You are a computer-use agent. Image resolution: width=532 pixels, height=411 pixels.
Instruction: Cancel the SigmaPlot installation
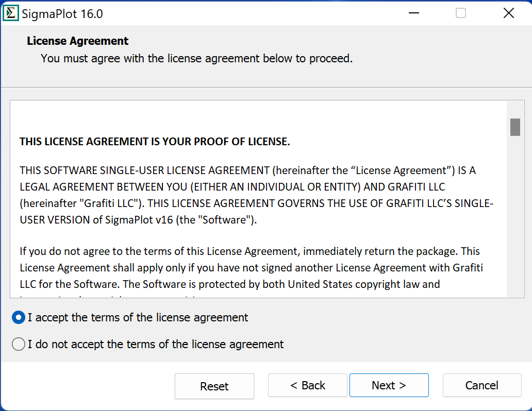tap(482, 385)
